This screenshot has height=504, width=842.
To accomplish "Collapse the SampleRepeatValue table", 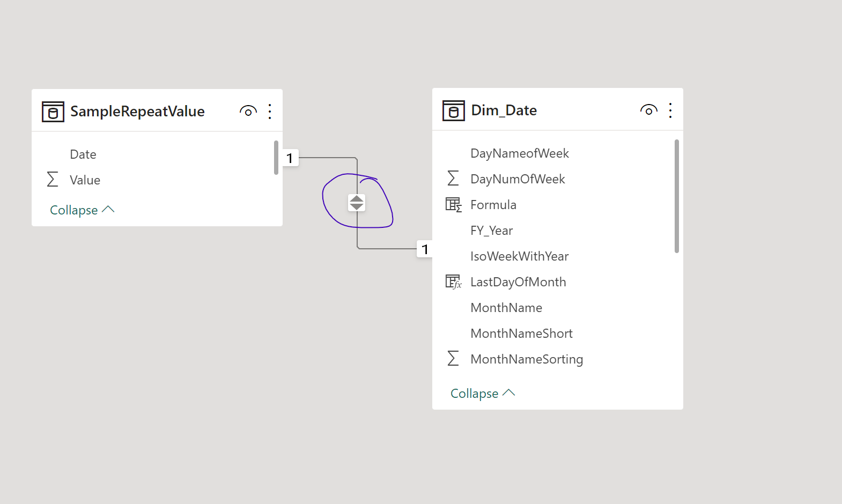I will (82, 210).
